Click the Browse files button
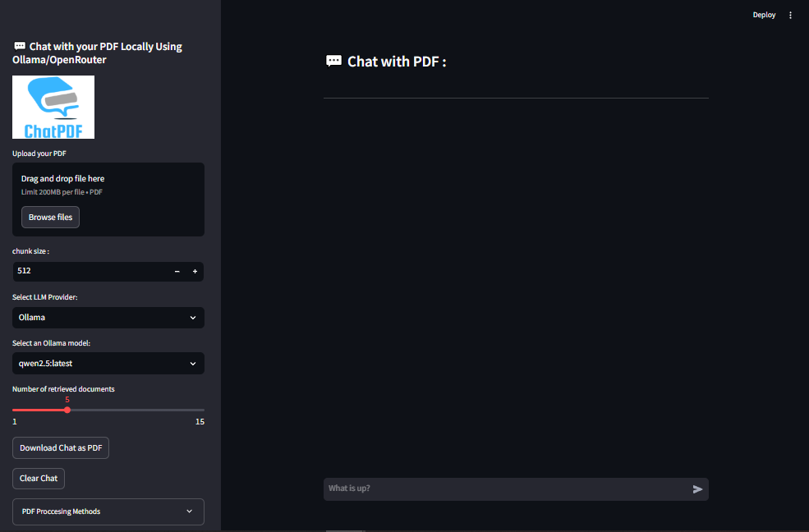 point(51,217)
